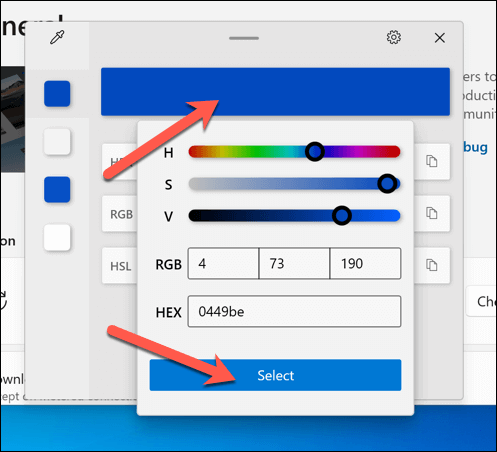Image resolution: width=497 pixels, height=452 pixels.
Task: Copy the HSL color value
Action: [432, 265]
